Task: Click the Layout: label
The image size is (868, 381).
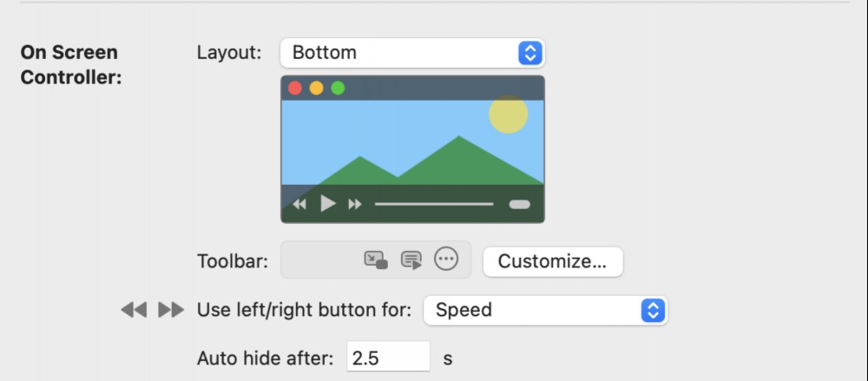Action: click(x=228, y=53)
